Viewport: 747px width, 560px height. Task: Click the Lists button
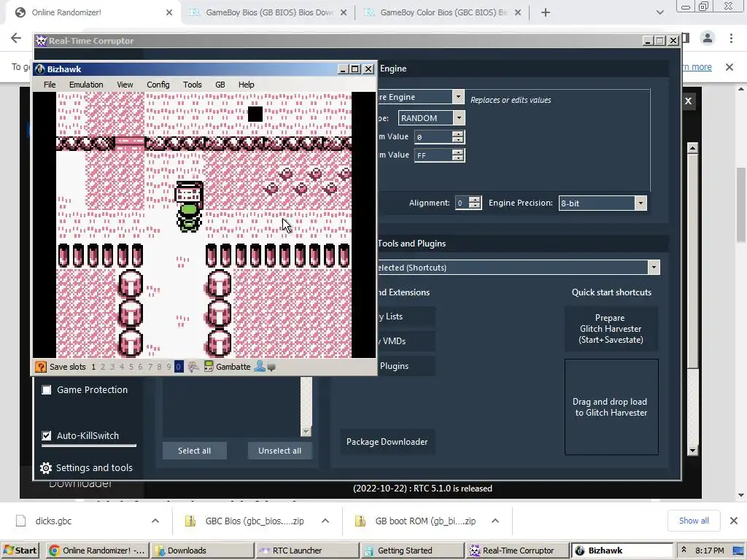tap(406, 316)
